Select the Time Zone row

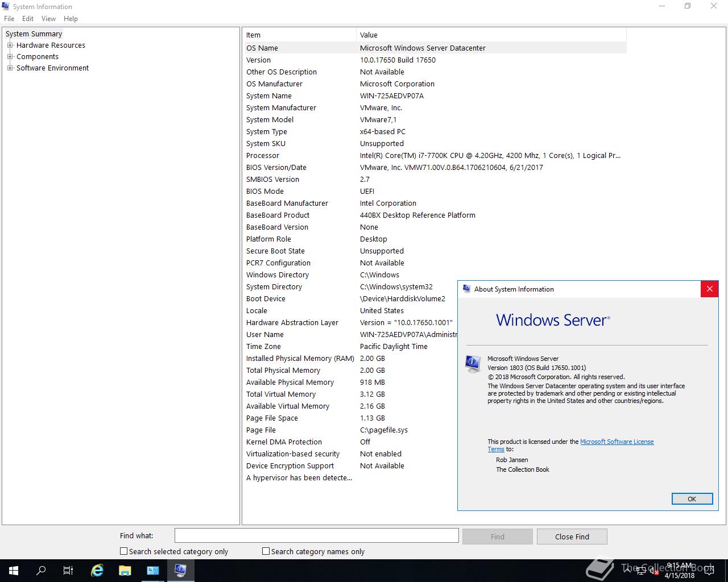point(351,346)
